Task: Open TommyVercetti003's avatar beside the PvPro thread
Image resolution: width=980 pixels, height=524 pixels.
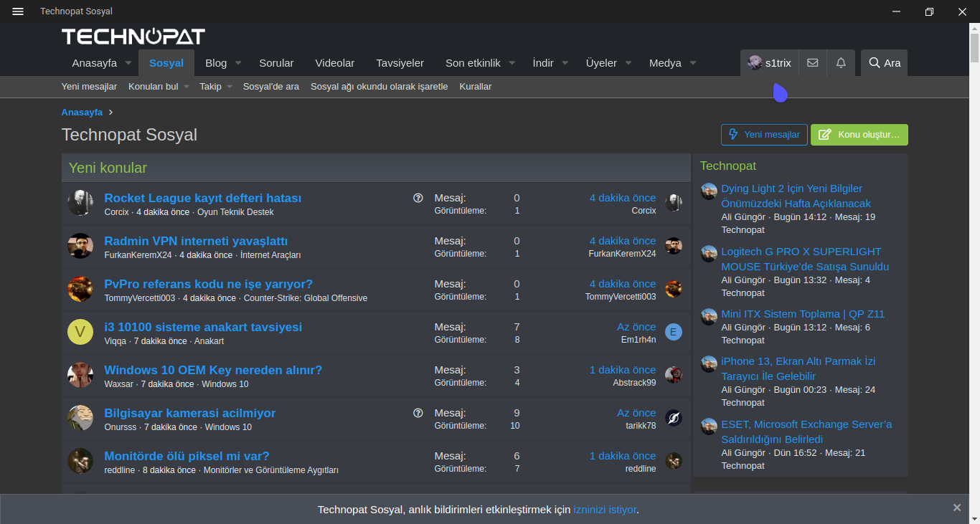Action: point(80,289)
